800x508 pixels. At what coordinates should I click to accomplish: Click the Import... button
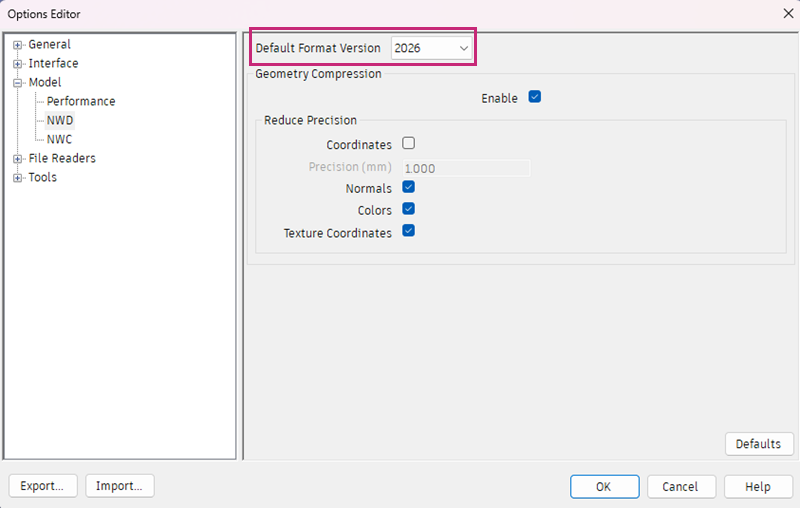click(119, 486)
